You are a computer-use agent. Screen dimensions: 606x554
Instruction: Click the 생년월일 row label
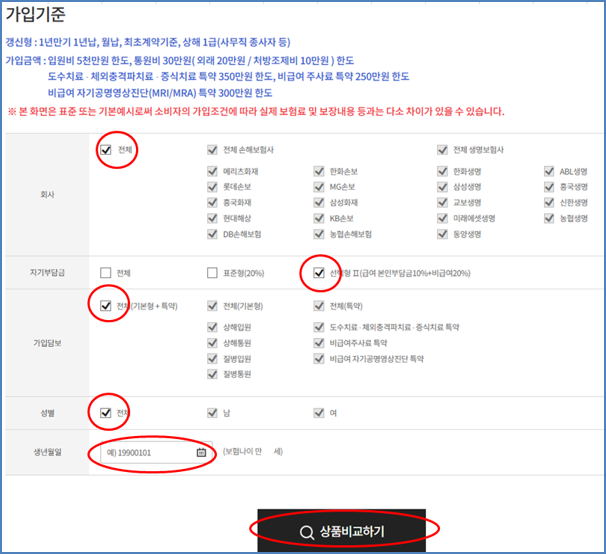pyautogui.click(x=47, y=452)
